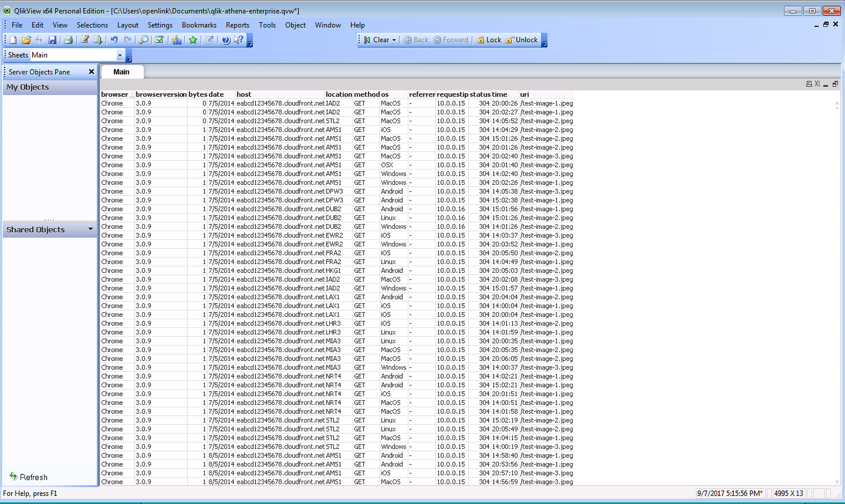The width and height of the screenshot is (845, 504).
Task: Open a document using the folder icon
Action: tap(26, 40)
